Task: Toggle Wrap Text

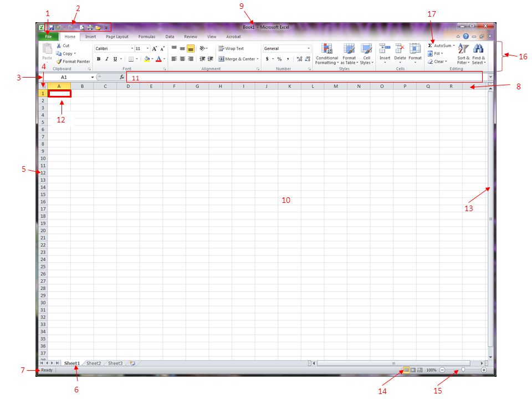Action: click(231, 49)
